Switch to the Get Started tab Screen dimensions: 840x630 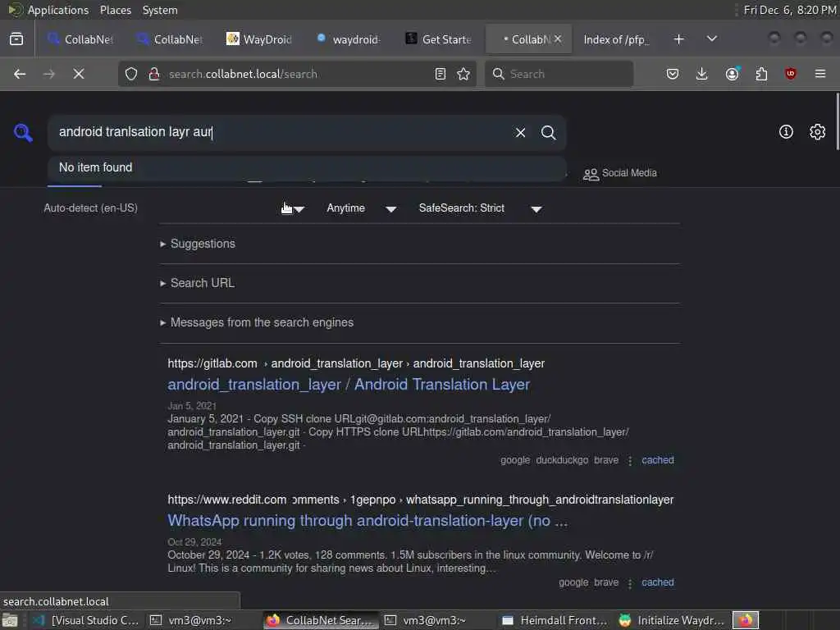(x=439, y=39)
